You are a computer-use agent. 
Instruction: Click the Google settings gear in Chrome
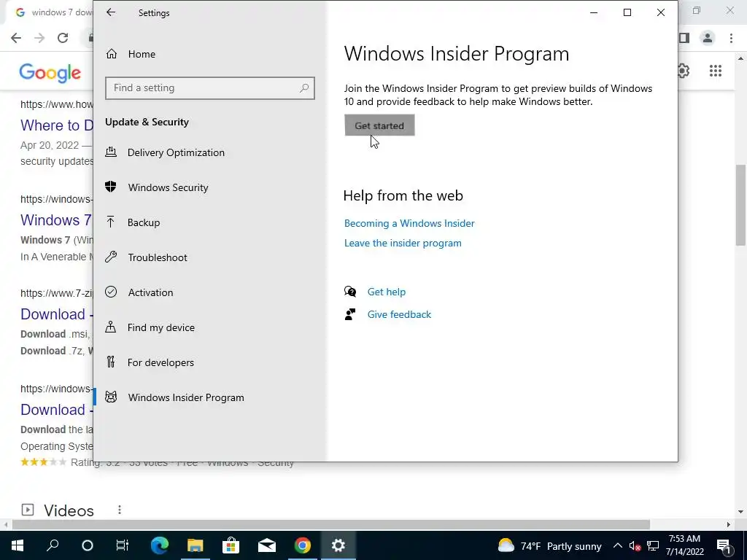tap(683, 71)
